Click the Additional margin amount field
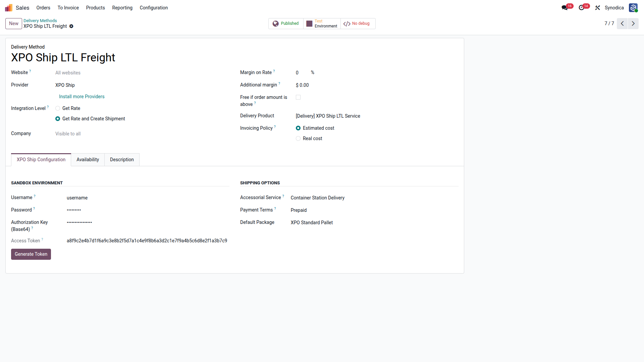644x362 pixels. click(x=302, y=85)
